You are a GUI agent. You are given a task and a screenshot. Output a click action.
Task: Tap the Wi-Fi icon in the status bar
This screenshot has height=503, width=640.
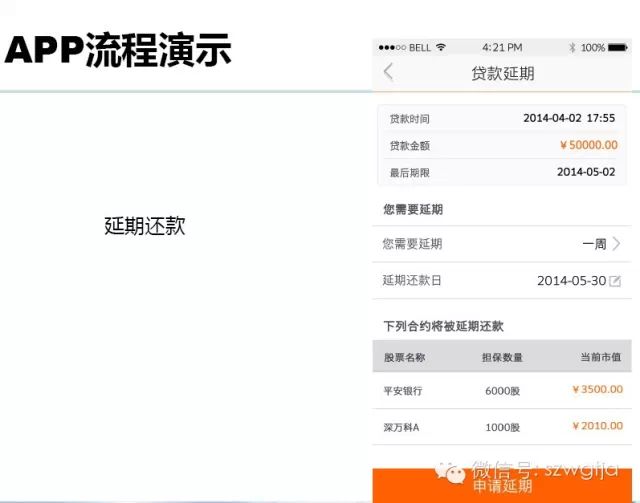pos(441,47)
